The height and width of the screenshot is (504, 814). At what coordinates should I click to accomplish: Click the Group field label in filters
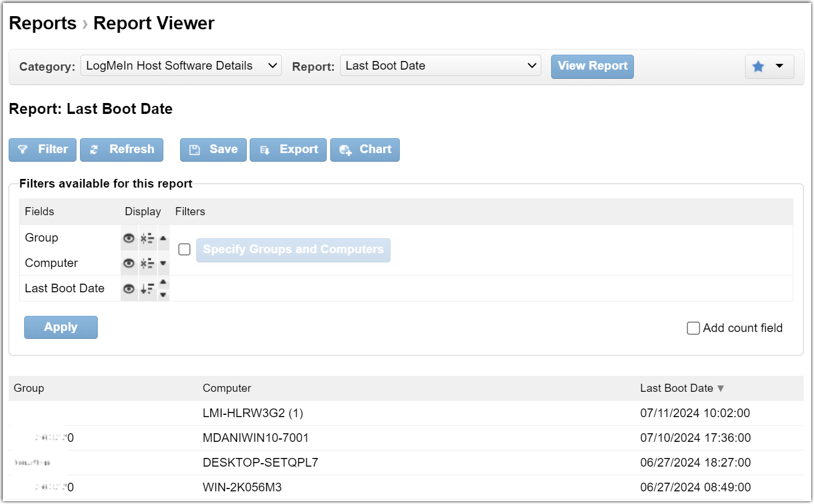(41, 238)
